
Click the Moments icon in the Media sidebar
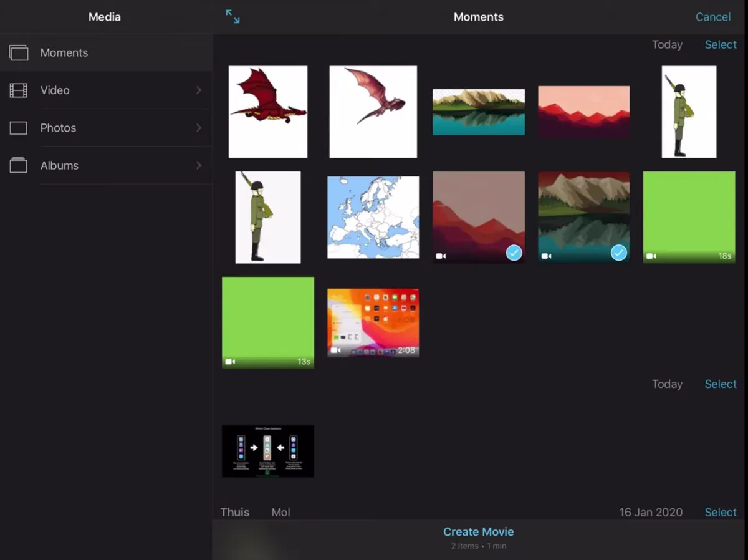point(19,52)
